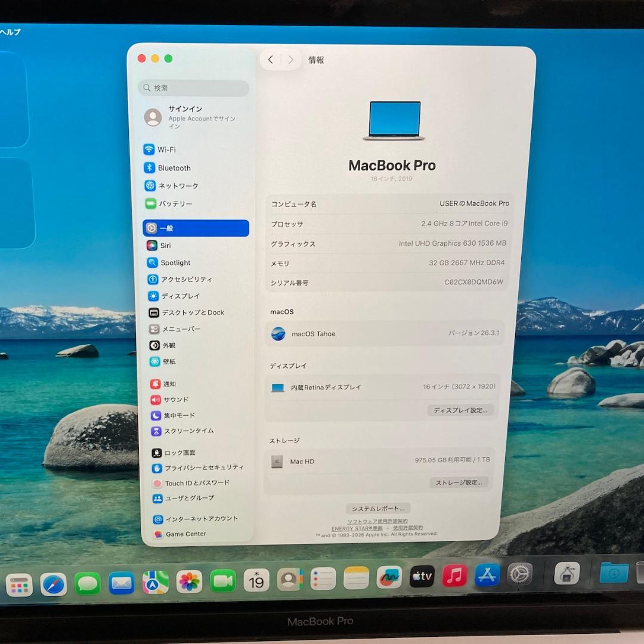Click ストレージ設定... button
This screenshot has width=644, height=644.
(459, 482)
